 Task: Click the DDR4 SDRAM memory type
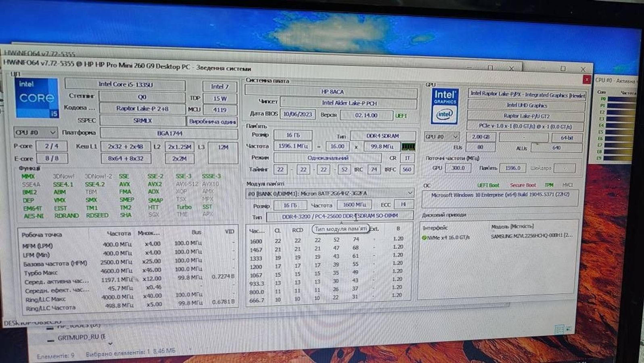pos(383,136)
